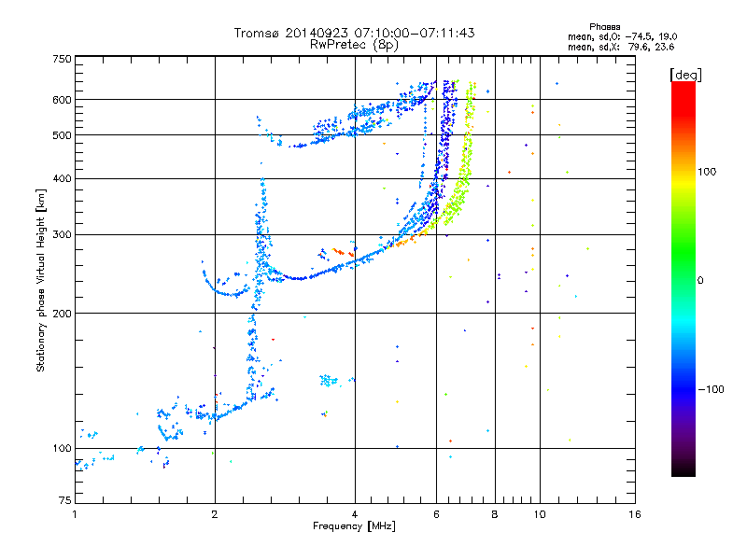Click the x-axis tick label '8'
The height and width of the screenshot is (560, 747).
pyautogui.click(x=495, y=514)
